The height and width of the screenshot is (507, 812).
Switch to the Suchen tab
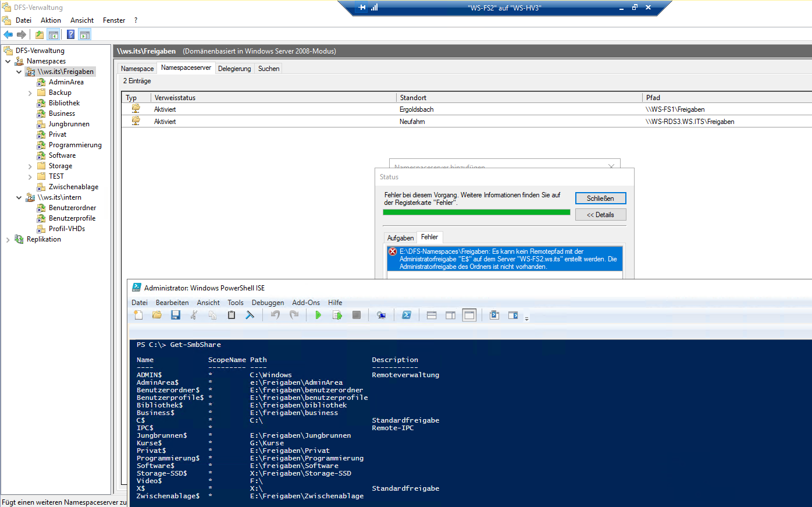point(269,69)
